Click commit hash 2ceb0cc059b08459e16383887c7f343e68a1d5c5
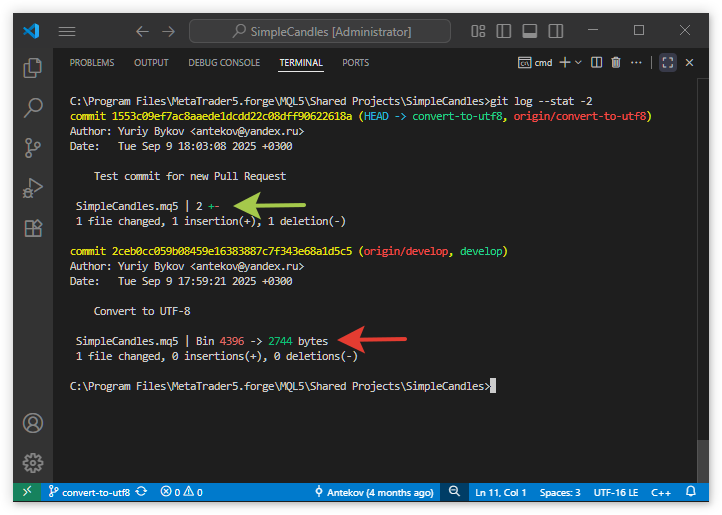The height and width of the screenshot is (515, 722). tap(232, 252)
